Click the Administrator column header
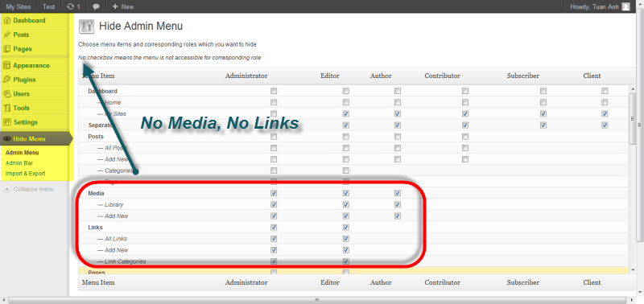Image resolution: width=644 pixels, height=304 pixels. coord(246,76)
